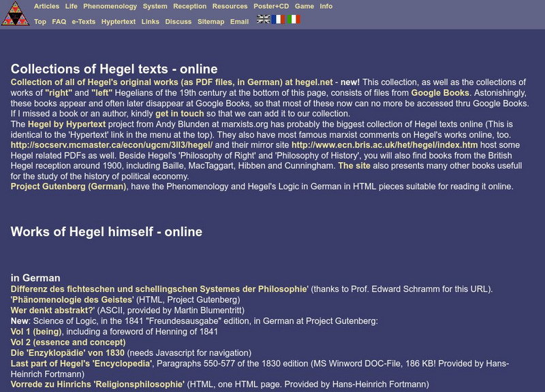Open Hegel's original works PDF collection link
The height and width of the screenshot is (392, 545).
(x=172, y=82)
